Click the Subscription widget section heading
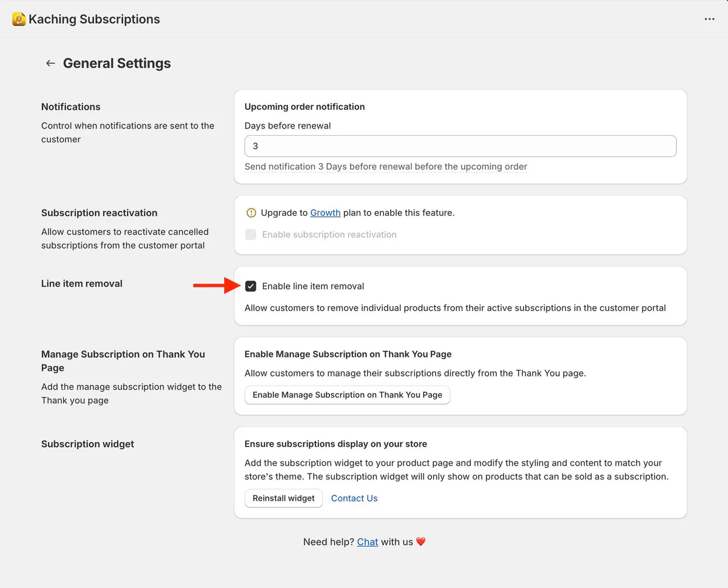This screenshot has width=728, height=588. [x=88, y=444]
